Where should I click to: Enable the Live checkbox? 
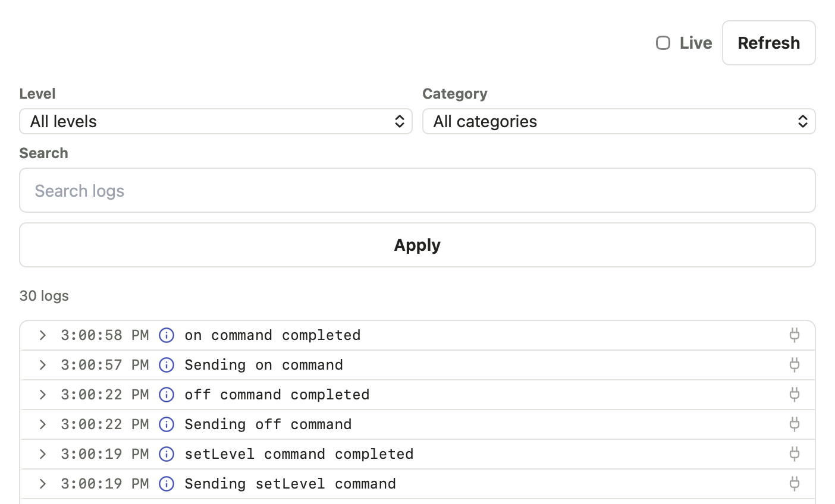(663, 43)
